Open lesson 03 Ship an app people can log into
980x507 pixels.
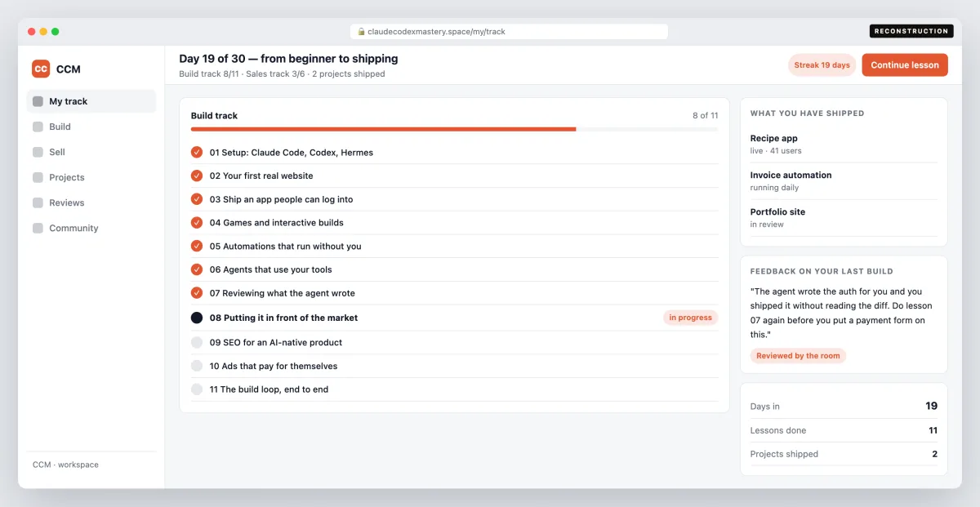pyautogui.click(x=455, y=199)
